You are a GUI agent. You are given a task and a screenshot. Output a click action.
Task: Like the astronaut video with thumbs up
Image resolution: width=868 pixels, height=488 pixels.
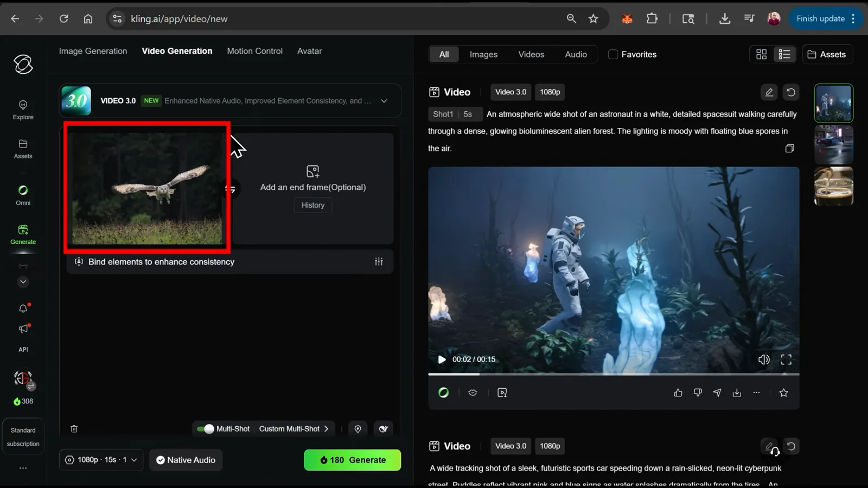(x=678, y=393)
